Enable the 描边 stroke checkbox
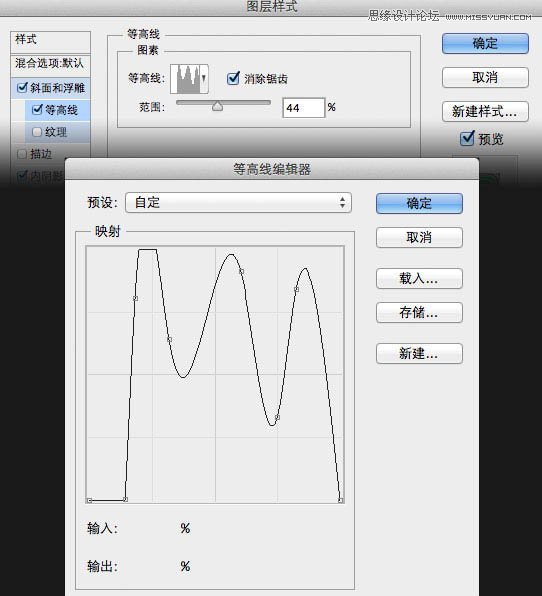Image resolution: width=542 pixels, height=596 pixels. pyautogui.click(x=22, y=154)
